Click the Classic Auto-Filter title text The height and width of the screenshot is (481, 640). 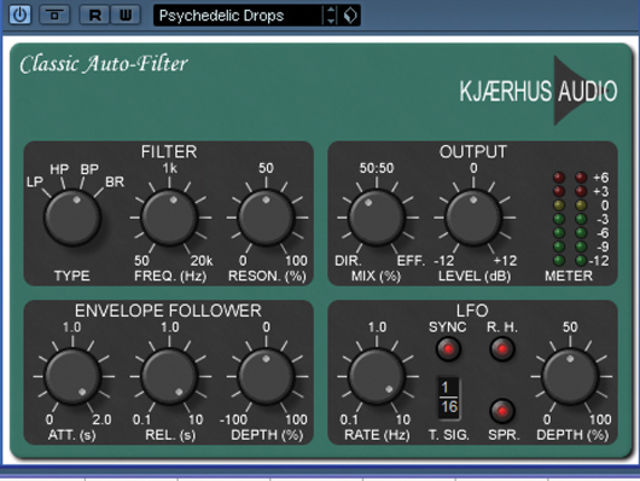tap(104, 64)
